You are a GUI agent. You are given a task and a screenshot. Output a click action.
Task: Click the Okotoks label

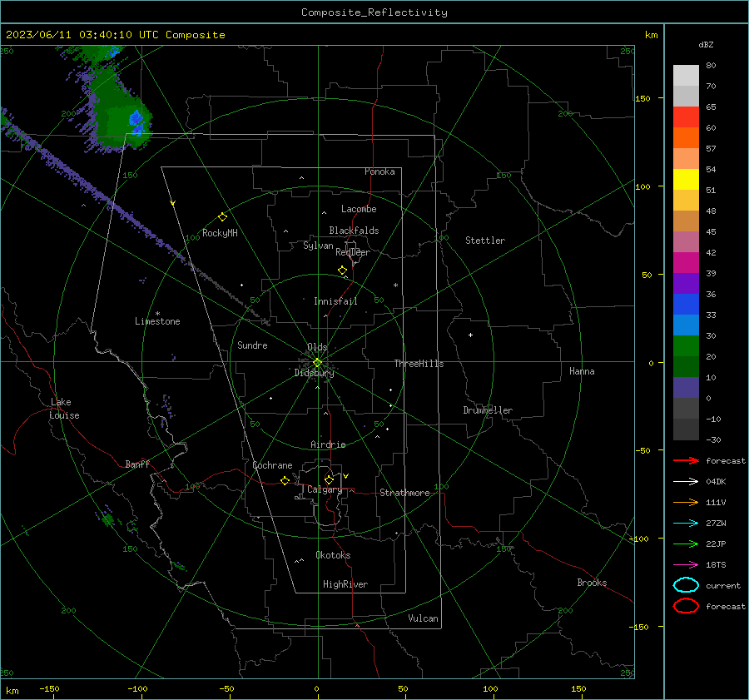(x=333, y=555)
